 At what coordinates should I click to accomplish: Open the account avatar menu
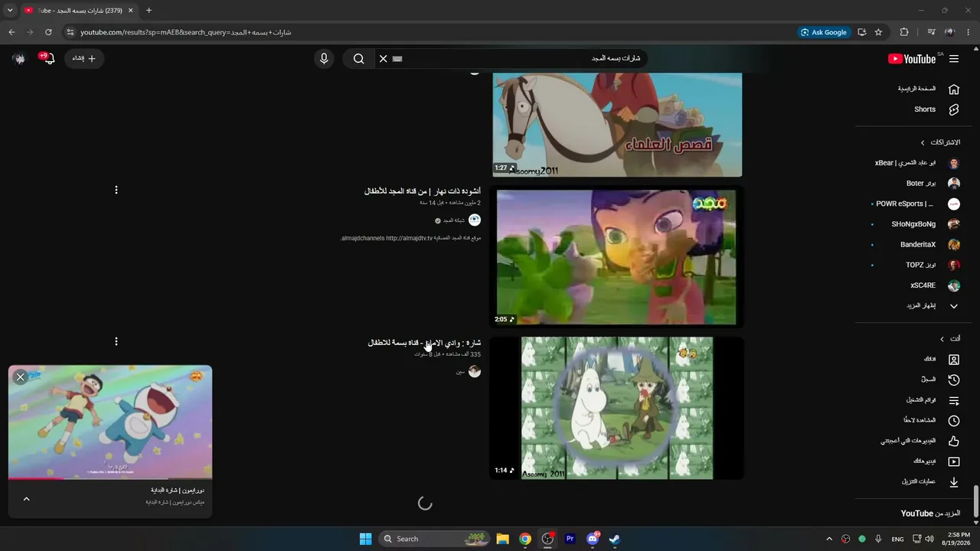pos(19,59)
